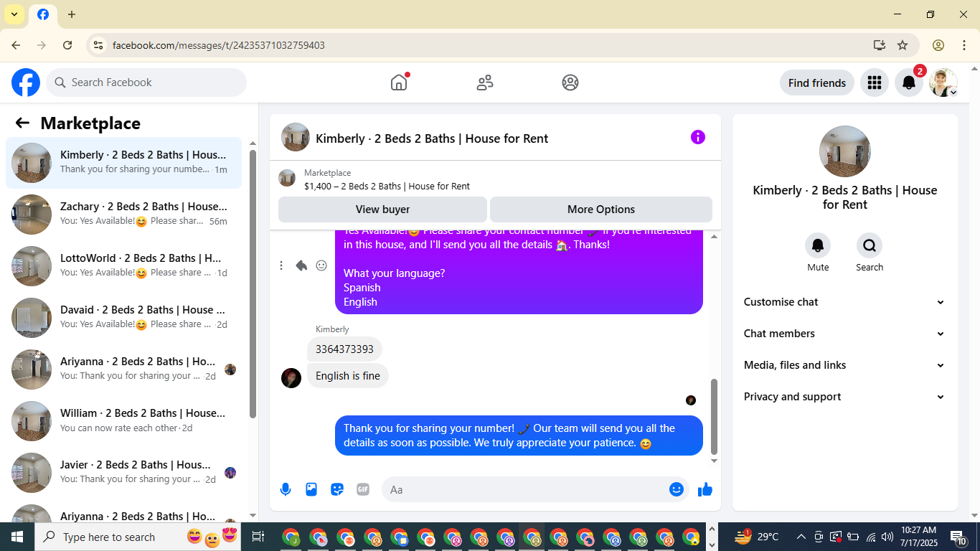Open the Chrome three-dot menu
This screenshot has width=980, height=551.
click(x=963, y=45)
